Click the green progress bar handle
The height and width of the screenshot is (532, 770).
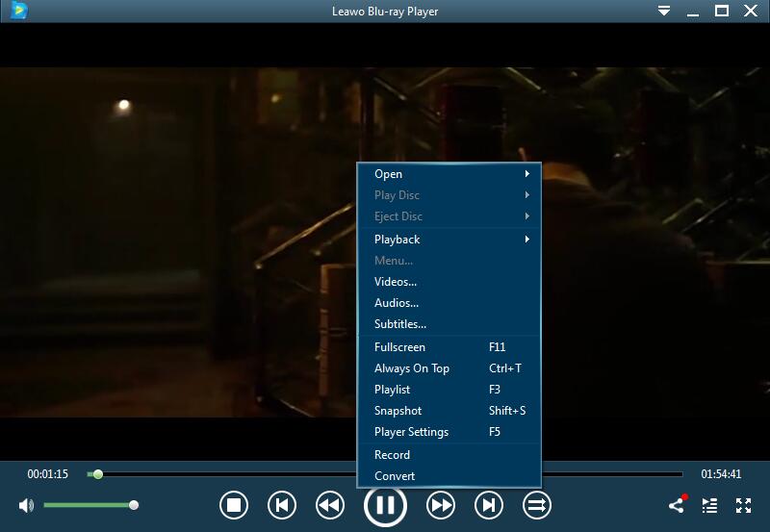98,474
